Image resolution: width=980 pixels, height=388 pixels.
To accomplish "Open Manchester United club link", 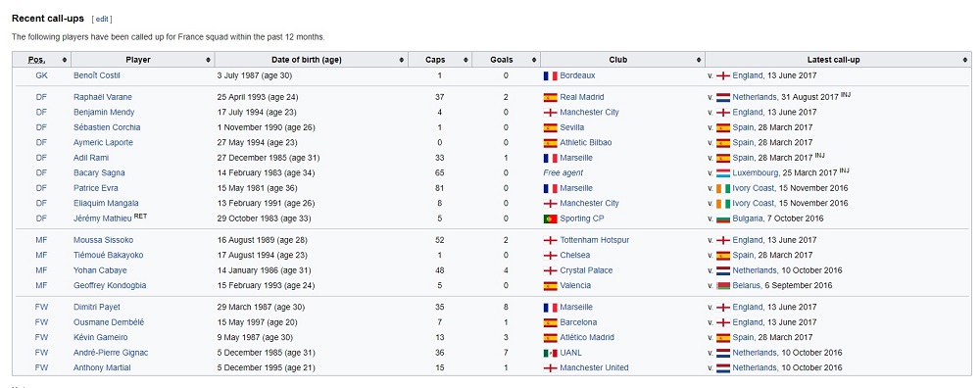I will [x=594, y=368].
